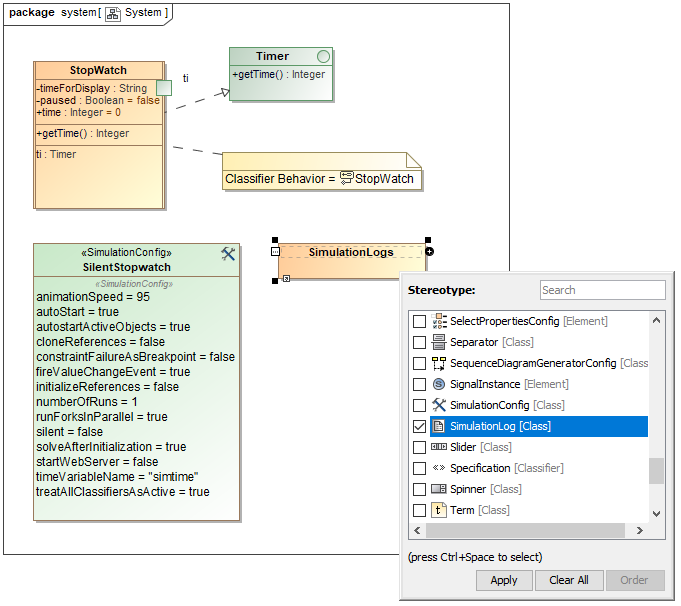
Task: Check the Spinner stereotype checkbox
Action: (x=419, y=489)
